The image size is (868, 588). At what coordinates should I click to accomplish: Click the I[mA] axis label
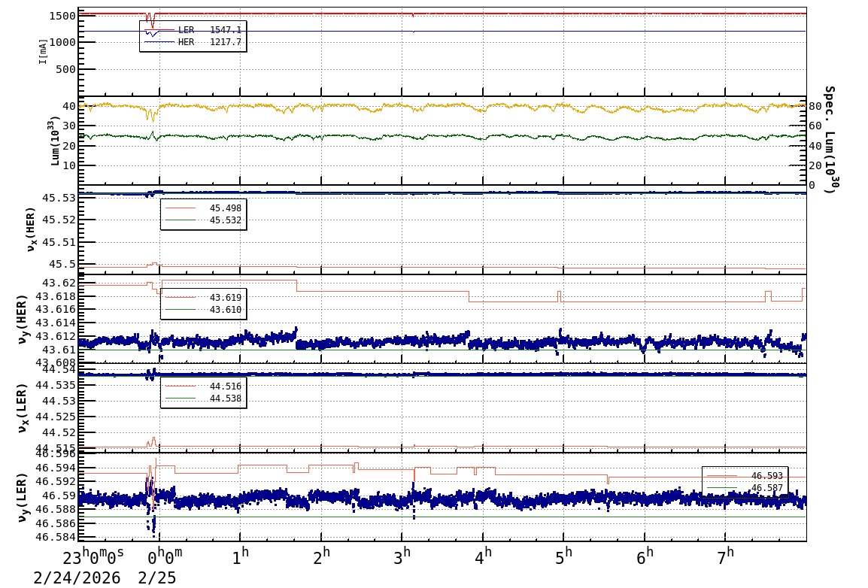pyautogui.click(x=44, y=51)
